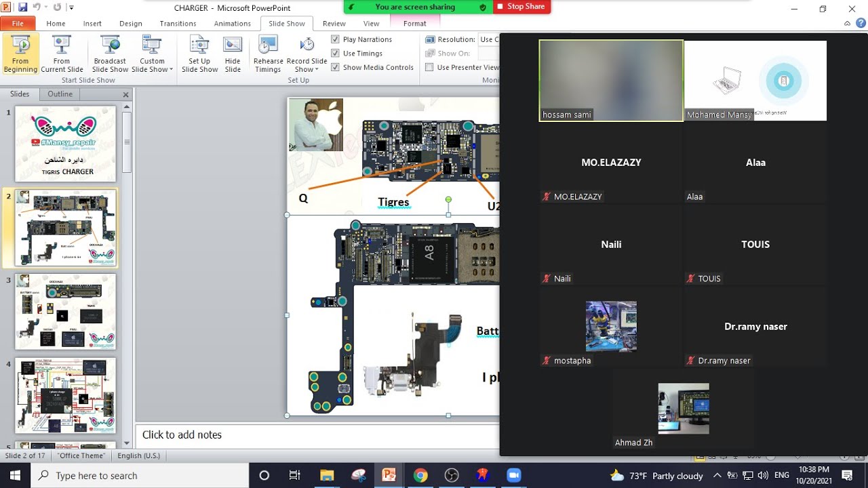Open the Insert ribbon tab
This screenshot has height=488, width=868.
[x=92, y=24]
